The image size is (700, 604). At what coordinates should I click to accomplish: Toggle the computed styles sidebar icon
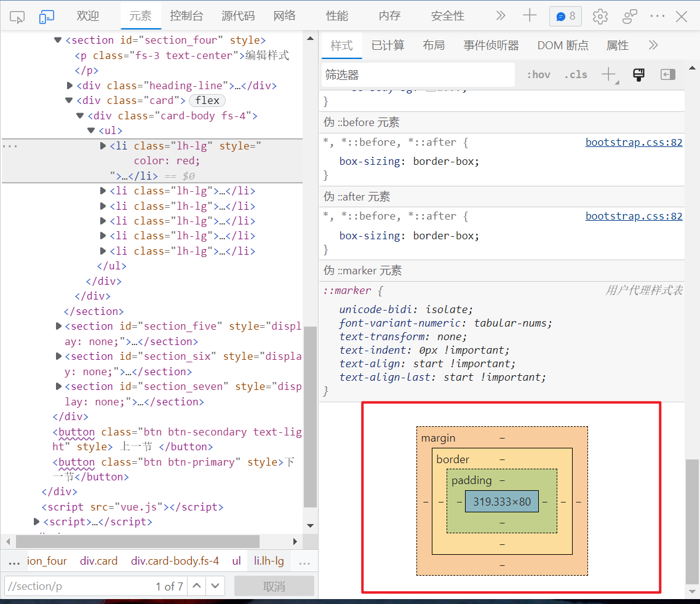coord(667,74)
